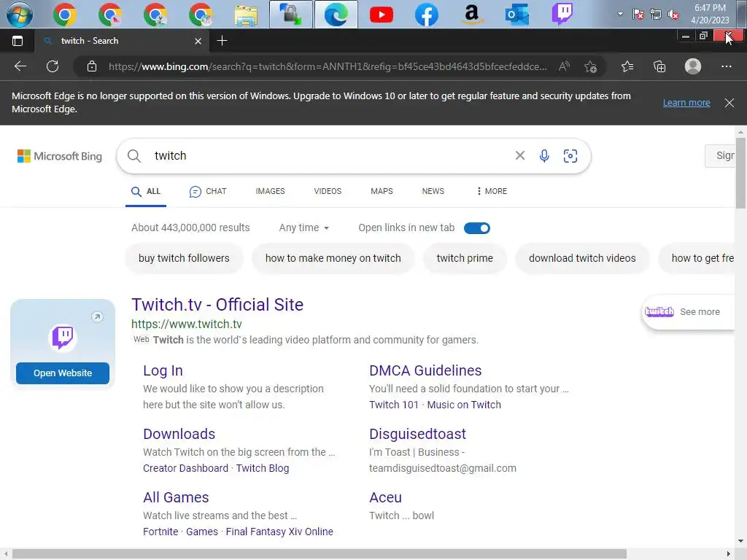The image size is (747, 560).
Task: Switch to the VIDEOS tab
Action: (x=328, y=192)
